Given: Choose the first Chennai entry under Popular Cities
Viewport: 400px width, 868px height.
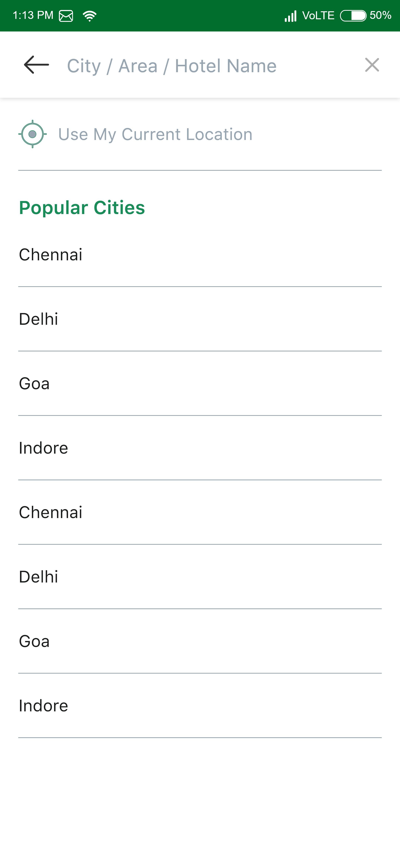Looking at the screenshot, I should tap(51, 255).
